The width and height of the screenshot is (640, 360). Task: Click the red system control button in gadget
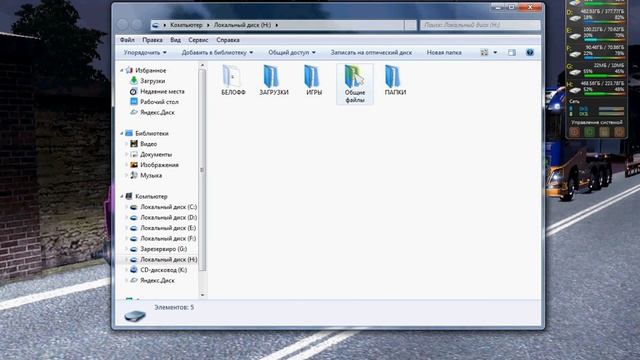pos(574,132)
